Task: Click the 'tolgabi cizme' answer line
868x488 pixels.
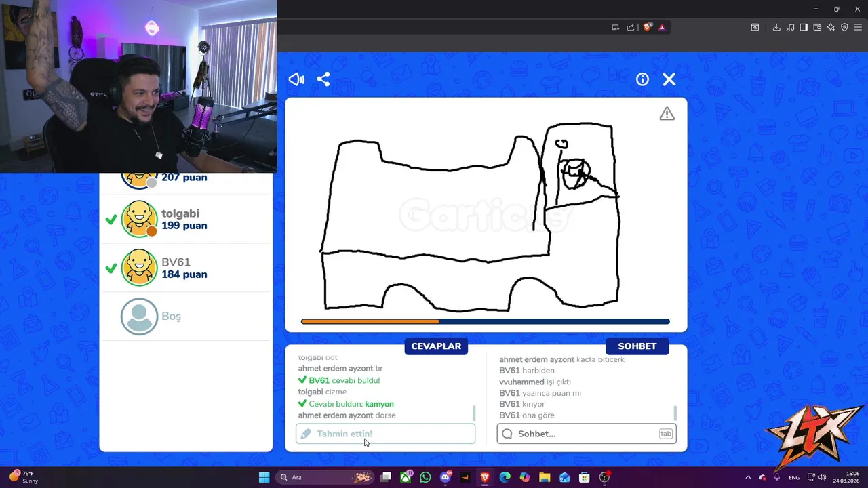Action: click(322, 392)
